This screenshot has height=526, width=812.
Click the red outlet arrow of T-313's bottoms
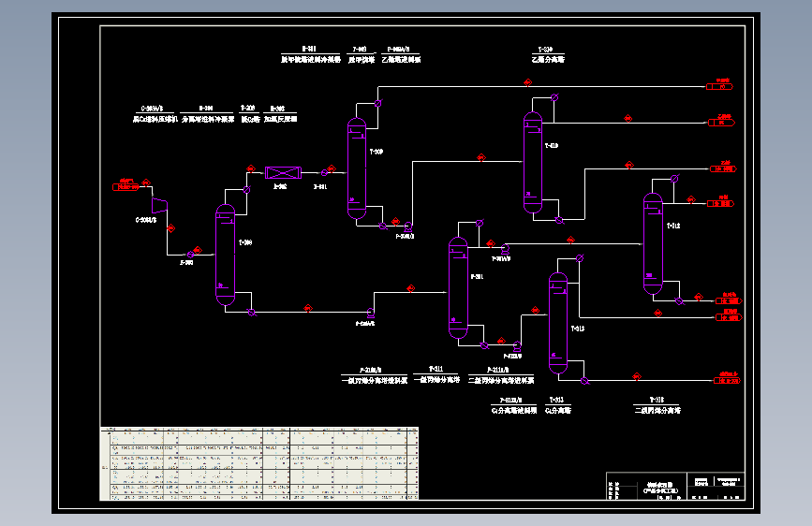(728, 381)
